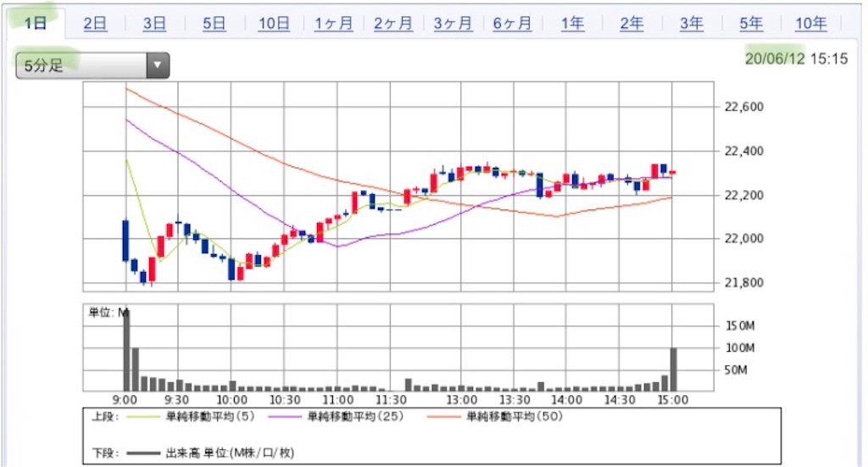Switch to the 2日 period tab
Viewport: 868px width, 467px height.
click(x=95, y=23)
